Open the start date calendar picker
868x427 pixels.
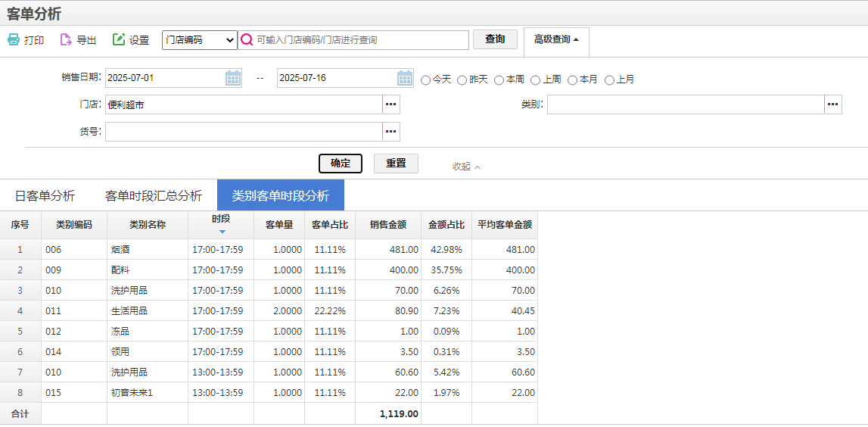coord(233,78)
